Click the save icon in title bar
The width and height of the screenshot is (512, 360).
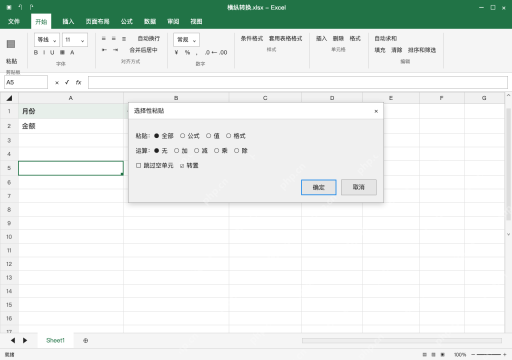(9, 7)
